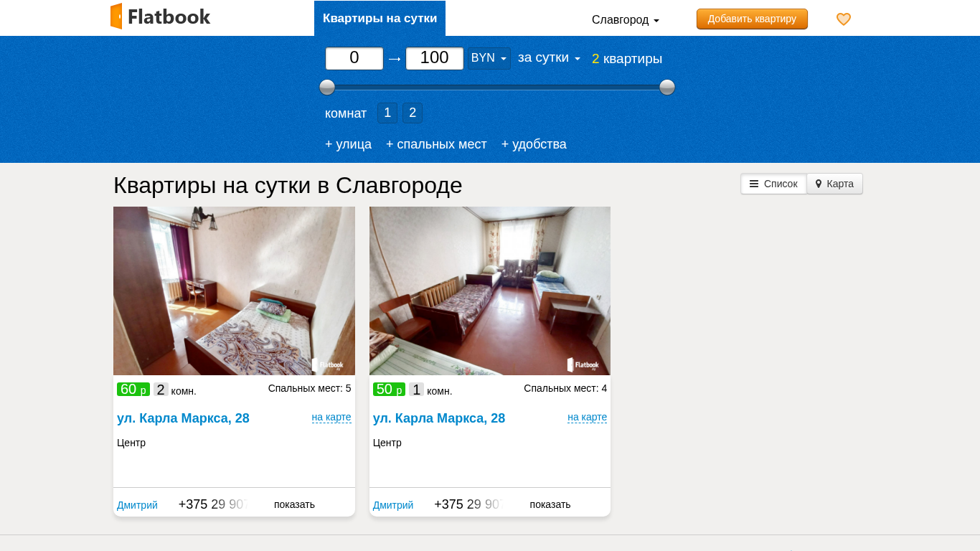Click показать phone in the 50 р card

click(x=550, y=504)
